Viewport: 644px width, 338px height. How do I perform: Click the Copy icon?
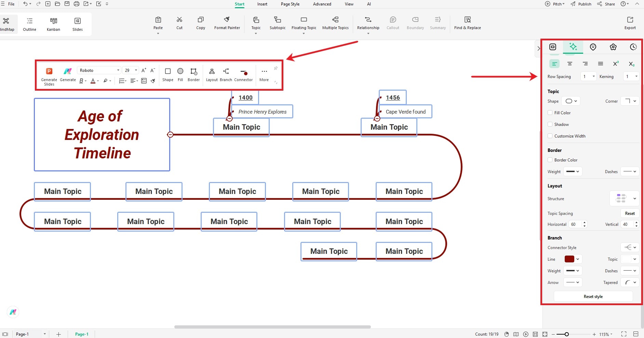coord(201,20)
